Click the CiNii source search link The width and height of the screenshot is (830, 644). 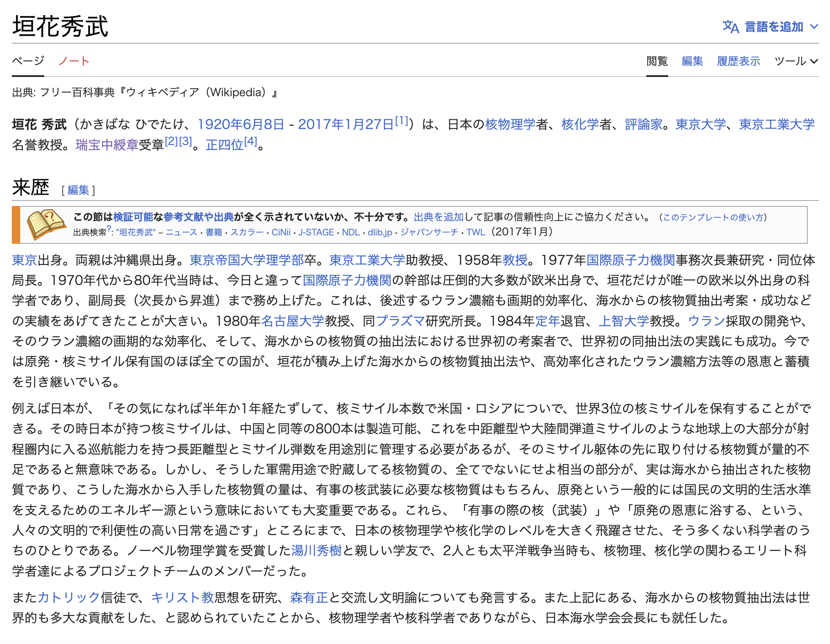[281, 232]
